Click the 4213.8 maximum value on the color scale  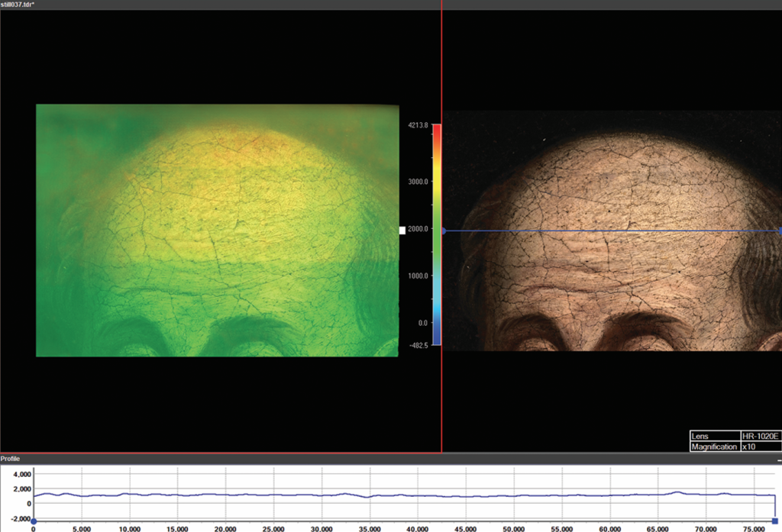point(417,124)
